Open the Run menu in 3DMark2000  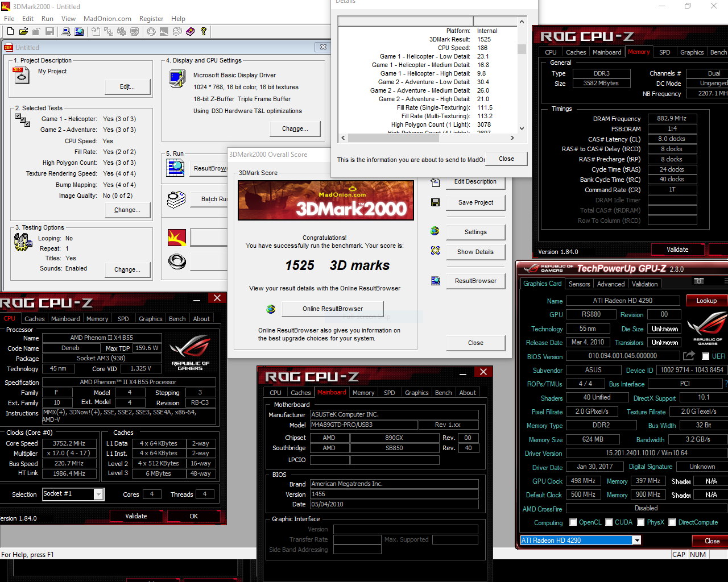coord(47,19)
